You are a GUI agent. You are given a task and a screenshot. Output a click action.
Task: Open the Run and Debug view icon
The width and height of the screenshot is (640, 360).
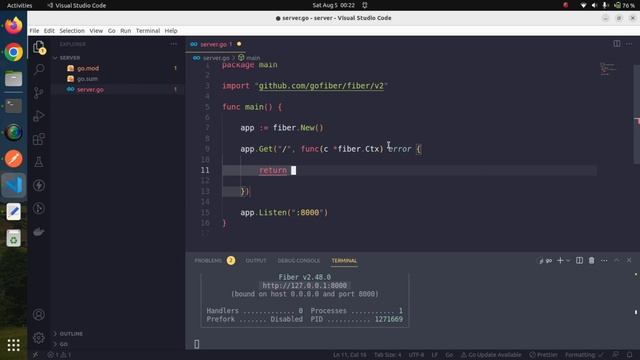[39, 116]
